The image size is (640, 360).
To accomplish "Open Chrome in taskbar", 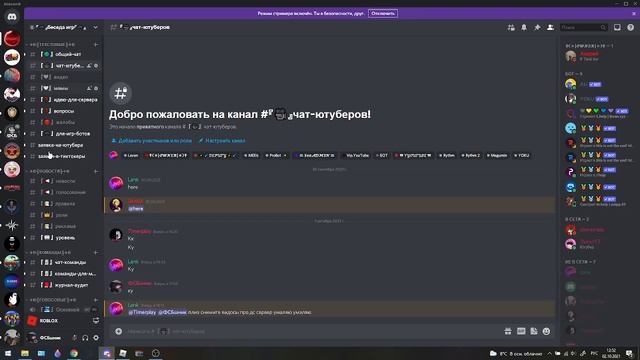I will pos(74,353).
